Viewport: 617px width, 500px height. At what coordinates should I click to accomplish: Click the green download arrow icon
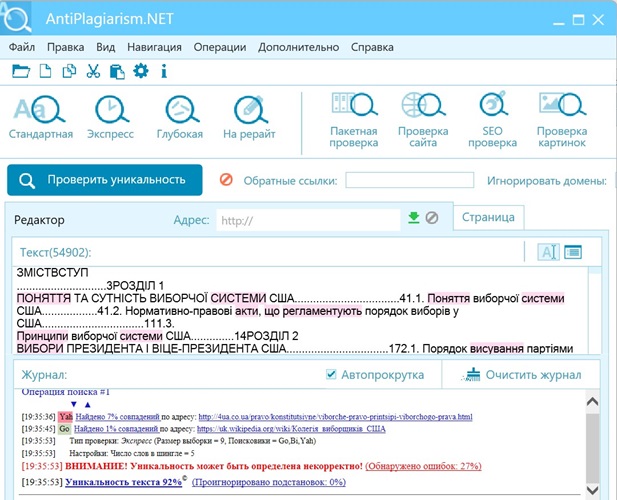[414, 218]
